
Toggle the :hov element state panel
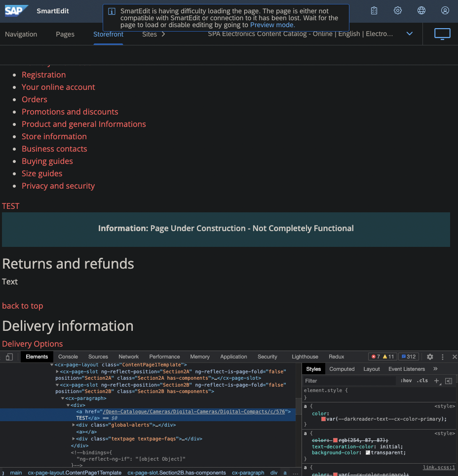[x=406, y=381]
